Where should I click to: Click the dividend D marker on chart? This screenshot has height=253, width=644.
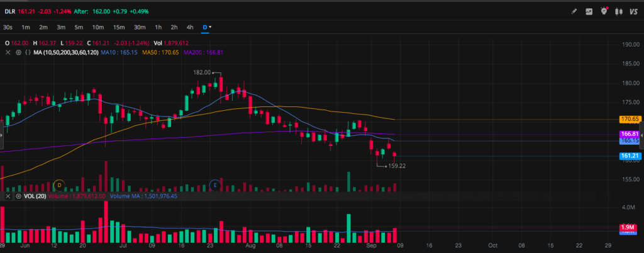pos(60,185)
